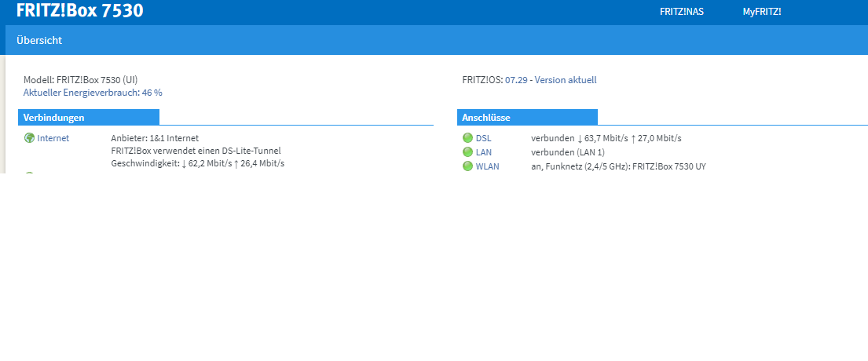868x361 pixels.
Task: Click the Anschlüsse section header
Action: tap(528, 117)
